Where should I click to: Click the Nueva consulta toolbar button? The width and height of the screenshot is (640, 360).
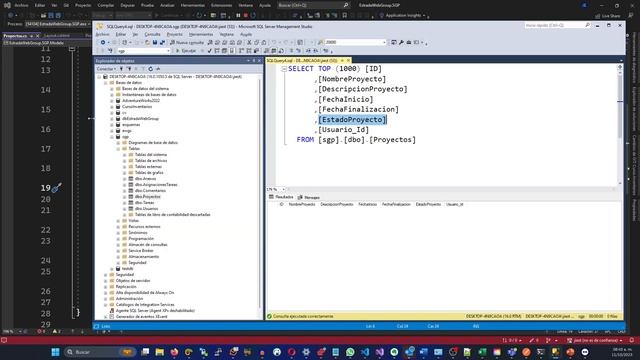187,42
